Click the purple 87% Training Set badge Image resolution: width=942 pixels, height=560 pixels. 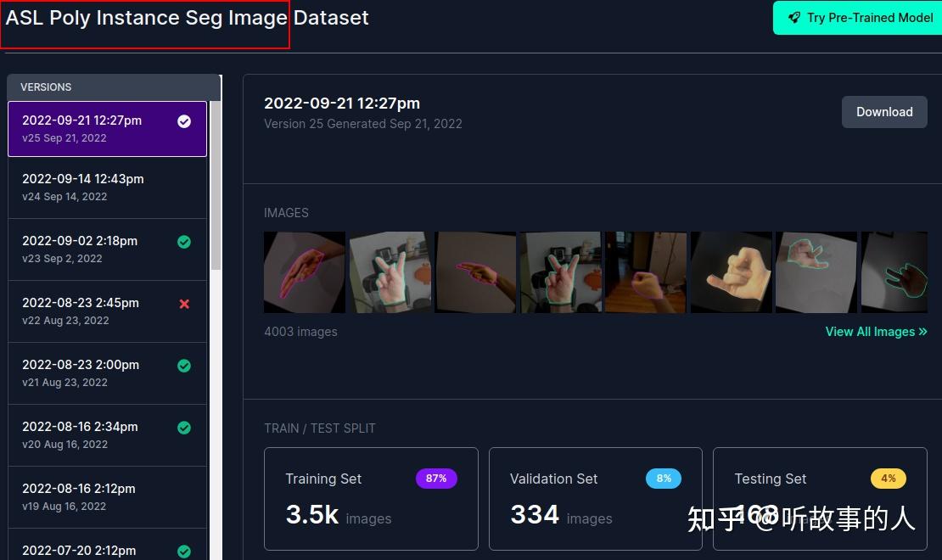tap(437, 479)
